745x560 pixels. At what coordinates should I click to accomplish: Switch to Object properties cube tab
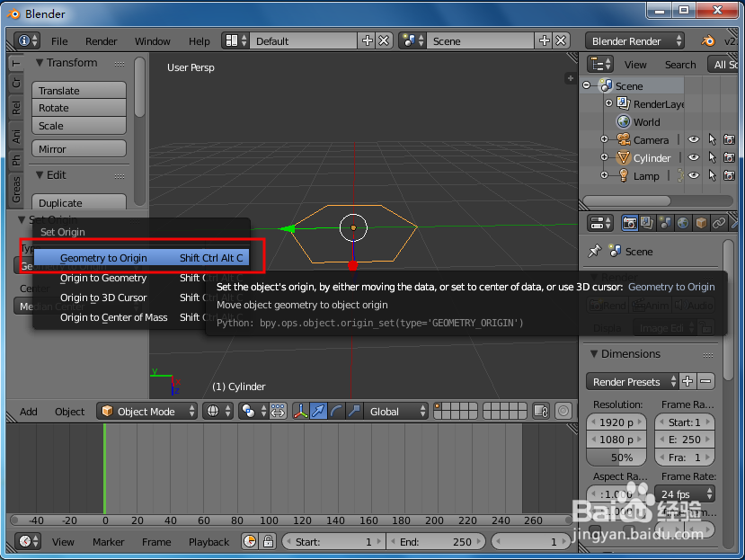point(701,223)
